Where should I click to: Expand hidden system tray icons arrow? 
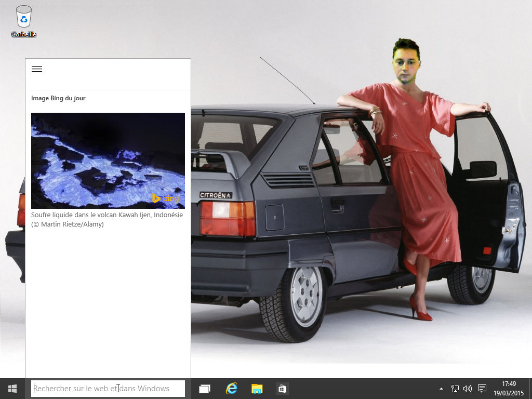[x=442, y=389]
